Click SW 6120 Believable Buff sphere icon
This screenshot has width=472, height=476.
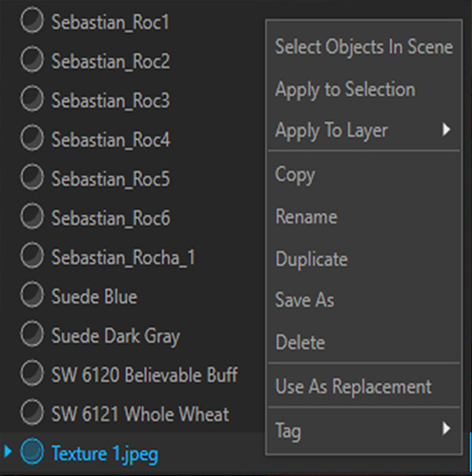click(x=32, y=374)
